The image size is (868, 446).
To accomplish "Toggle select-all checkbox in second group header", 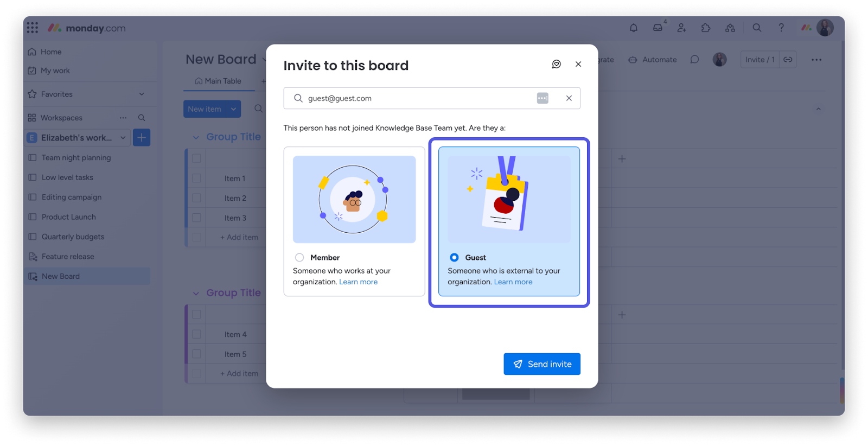I will (196, 314).
